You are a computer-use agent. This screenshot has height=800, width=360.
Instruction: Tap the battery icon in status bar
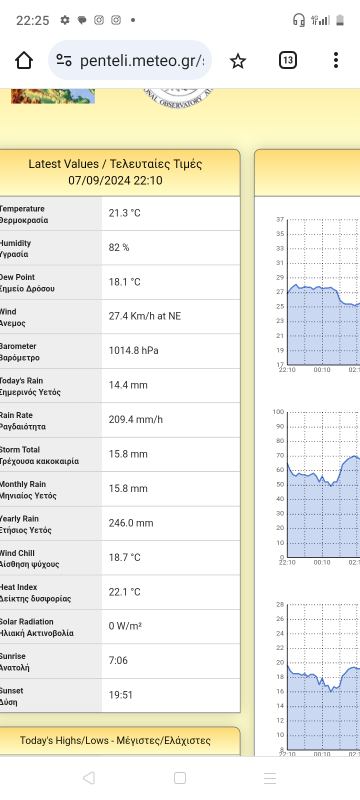point(340,20)
